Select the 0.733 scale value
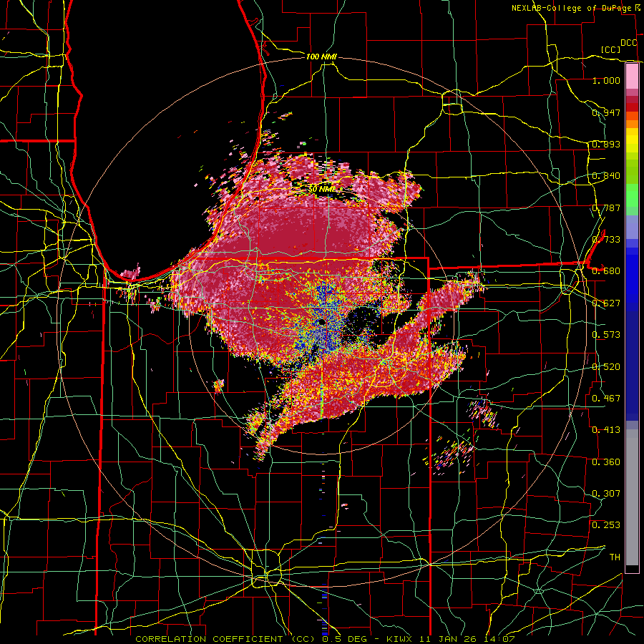Screen dimensions: 644x644 point(606,240)
